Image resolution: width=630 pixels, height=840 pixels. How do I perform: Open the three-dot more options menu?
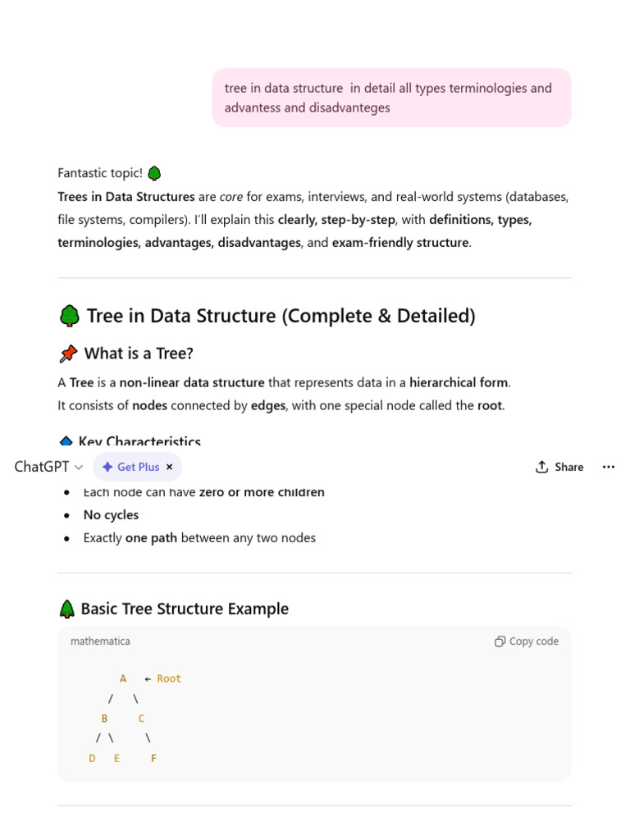(x=609, y=467)
